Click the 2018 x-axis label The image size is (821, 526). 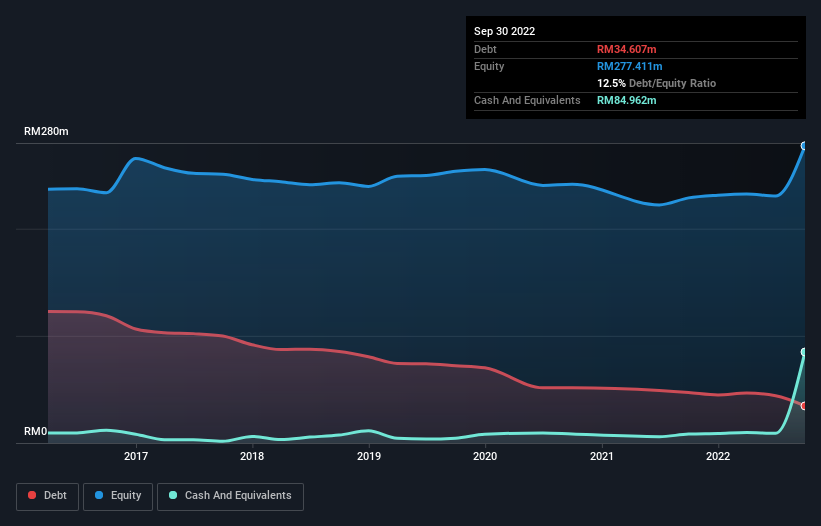(252, 456)
